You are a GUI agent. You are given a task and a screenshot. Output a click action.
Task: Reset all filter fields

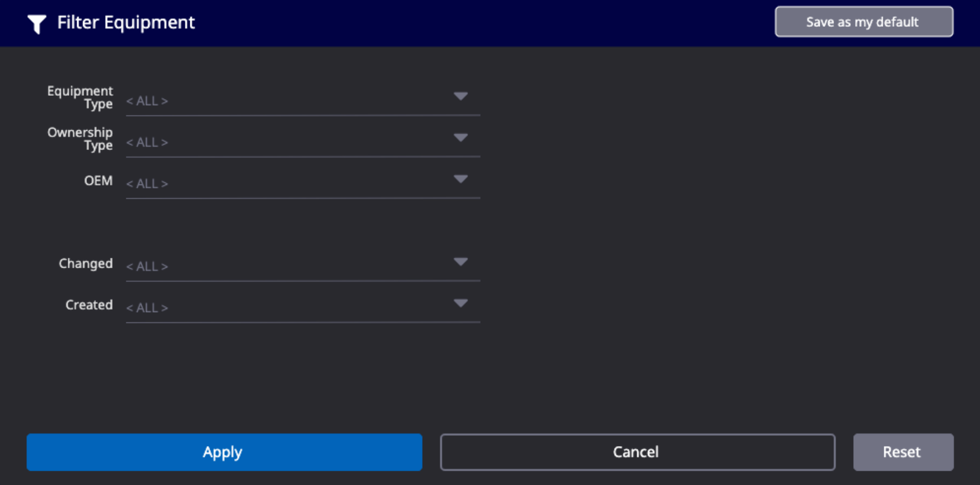pyautogui.click(x=903, y=452)
